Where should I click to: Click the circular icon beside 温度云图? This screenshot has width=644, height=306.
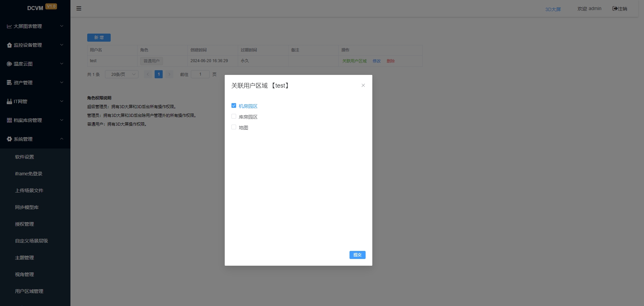tap(9, 64)
